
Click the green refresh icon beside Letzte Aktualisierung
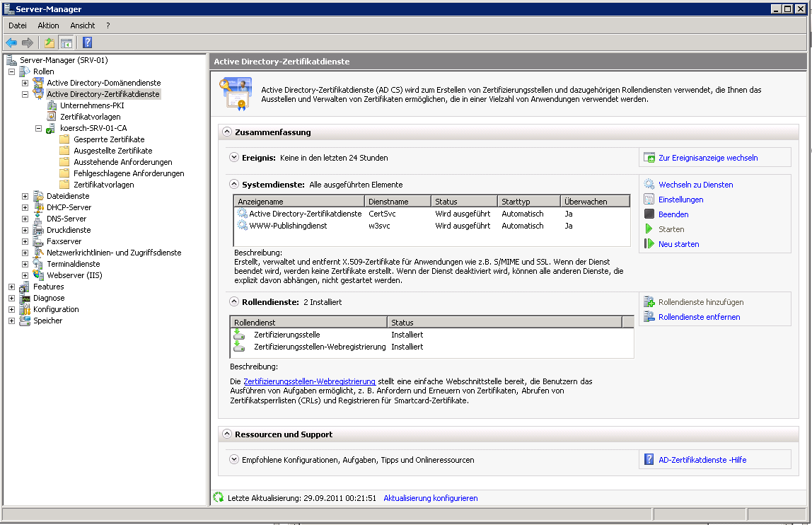(219, 497)
